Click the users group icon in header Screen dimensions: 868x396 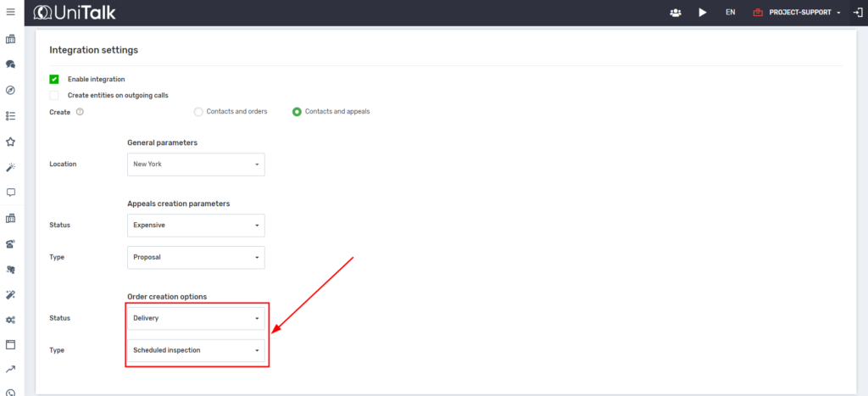coord(676,13)
